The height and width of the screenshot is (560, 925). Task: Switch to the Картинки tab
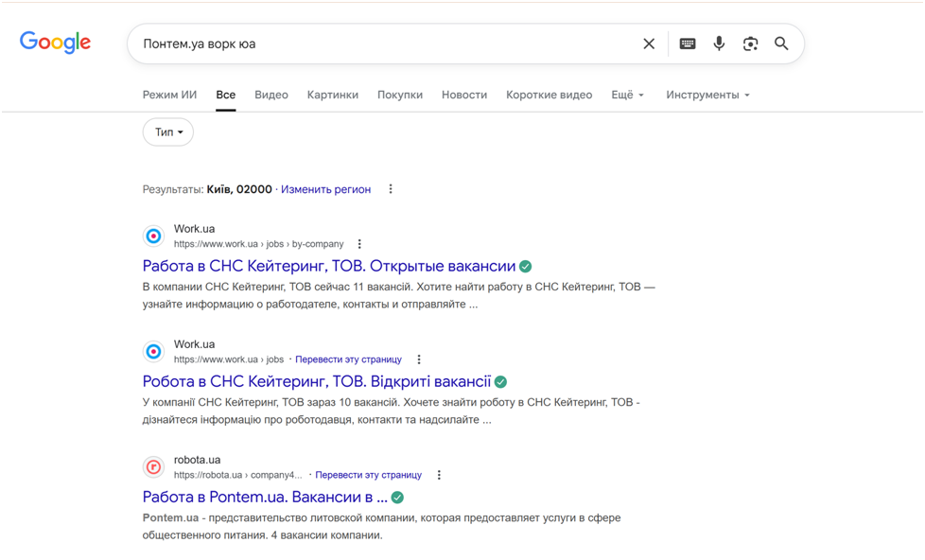[332, 95]
